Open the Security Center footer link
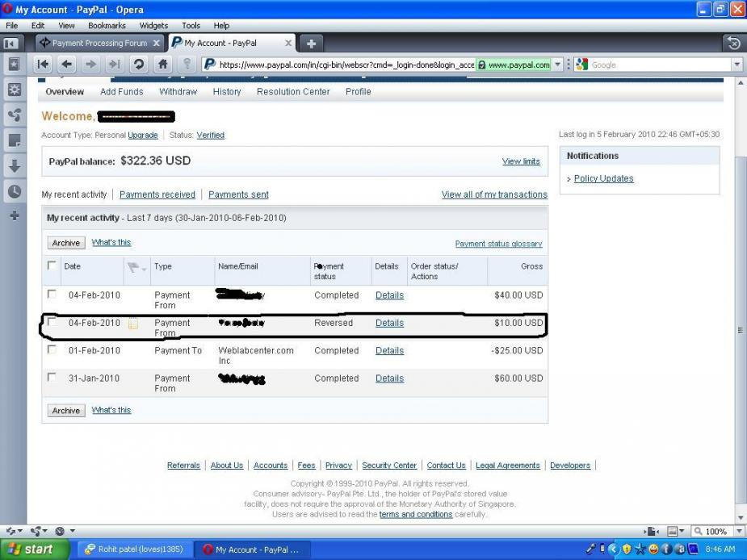This screenshot has width=747, height=560. coord(389,466)
